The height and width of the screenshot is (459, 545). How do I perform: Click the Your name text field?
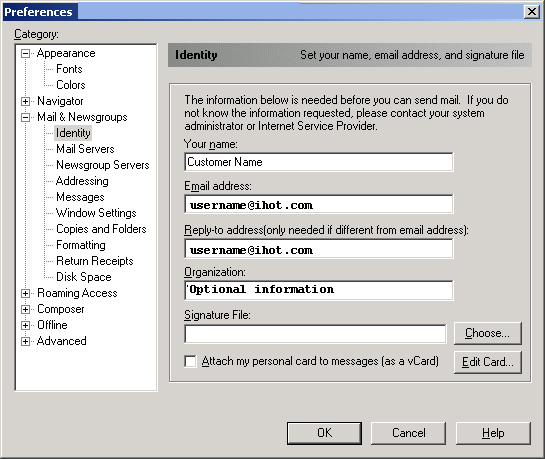click(319, 162)
